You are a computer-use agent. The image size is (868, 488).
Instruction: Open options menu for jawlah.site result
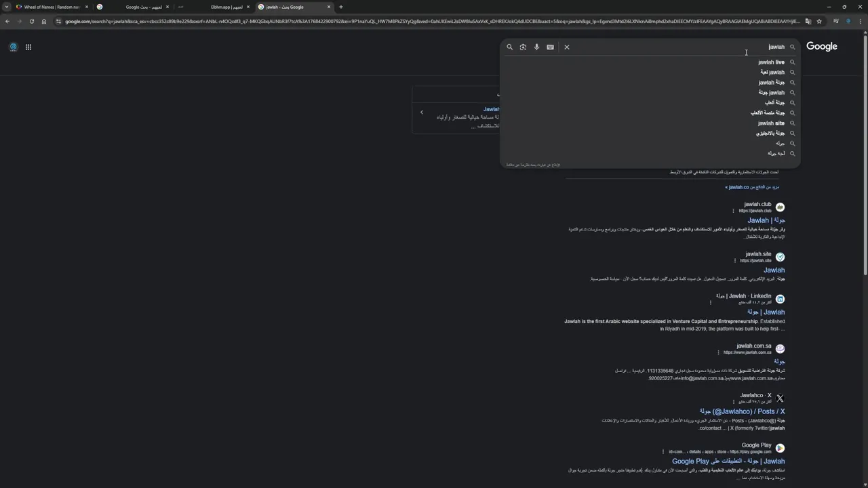734,261
